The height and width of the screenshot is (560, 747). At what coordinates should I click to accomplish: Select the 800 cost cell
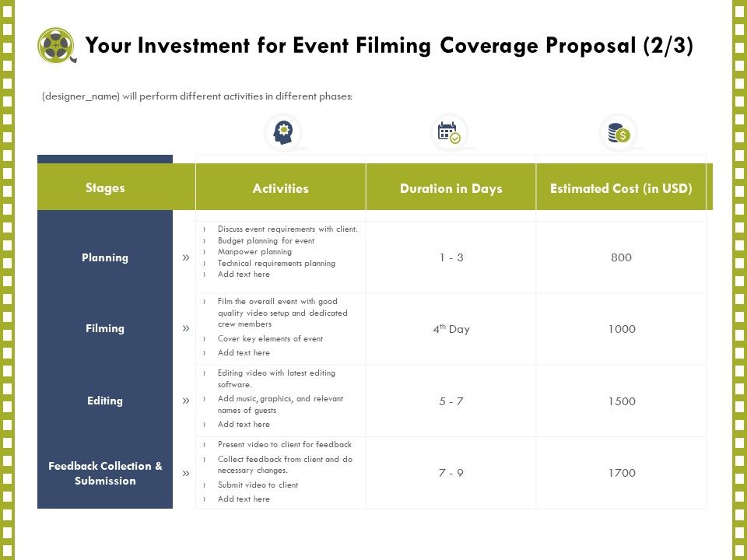coord(621,257)
